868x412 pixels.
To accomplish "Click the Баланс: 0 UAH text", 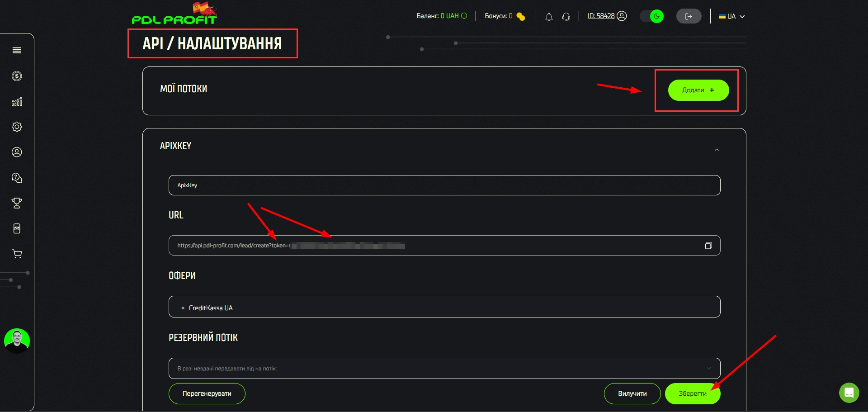I will (x=437, y=16).
